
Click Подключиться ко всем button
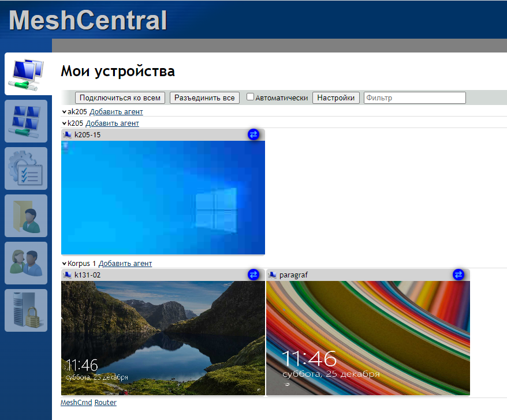pyautogui.click(x=120, y=97)
